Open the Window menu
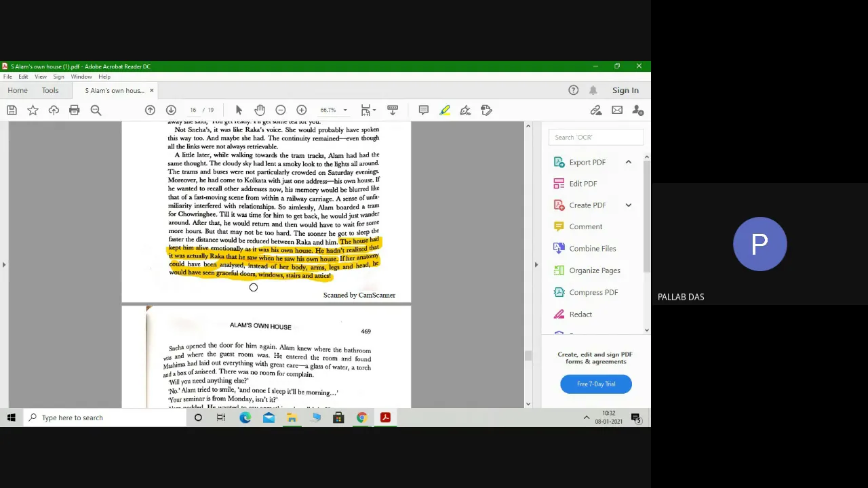868x488 pixels. click(81, 77)
